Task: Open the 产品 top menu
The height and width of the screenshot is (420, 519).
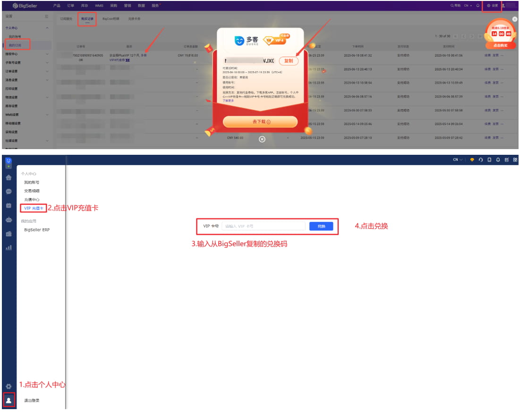Action: click(57, 6)
